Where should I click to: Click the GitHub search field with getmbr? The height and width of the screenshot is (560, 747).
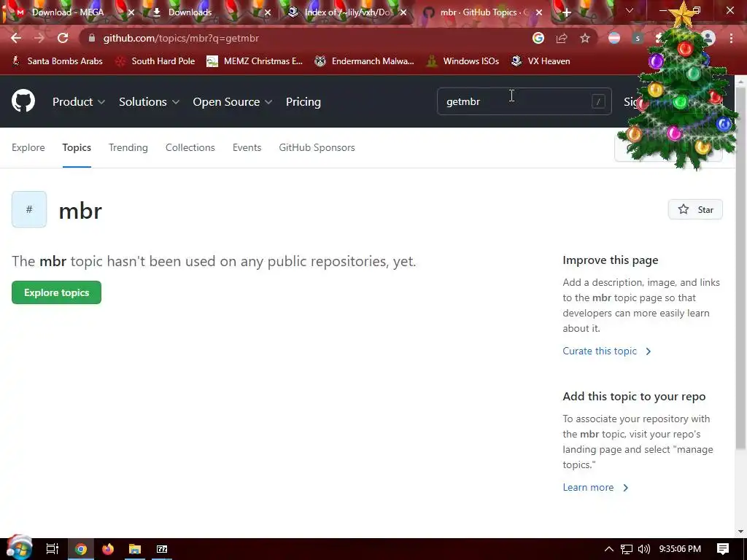[524, 101]
